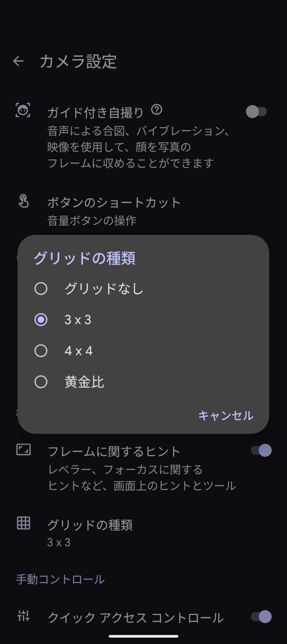Turn off クイック アクセス コントロール switch
Image resolution: width=287 pixels, height=644 pixels.
pos(261,617)
